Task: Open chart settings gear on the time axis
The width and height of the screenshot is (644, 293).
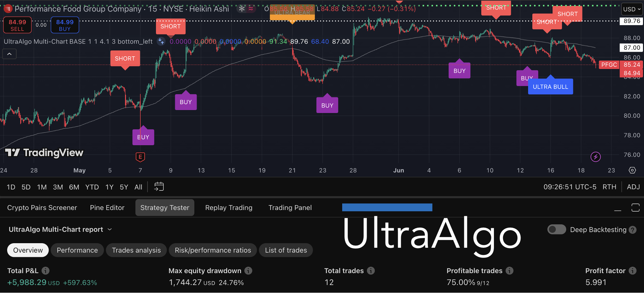Action: coord(632,170)
